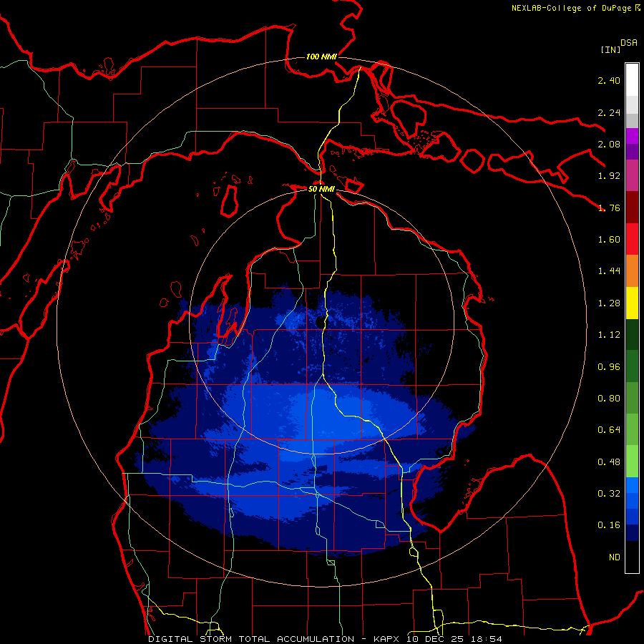Click the radar site dot at map center
Image resolution: width=644 pixels, height=644 pixels.
click(321, 322)
